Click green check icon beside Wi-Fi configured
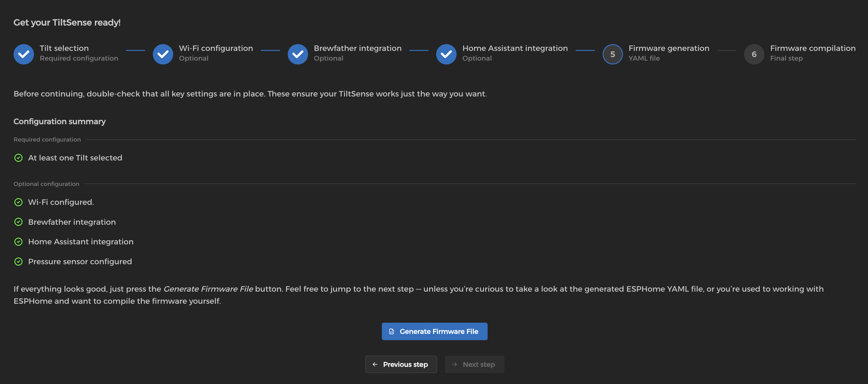The height and width of the screenshot is (384, 868). point(18,202)
